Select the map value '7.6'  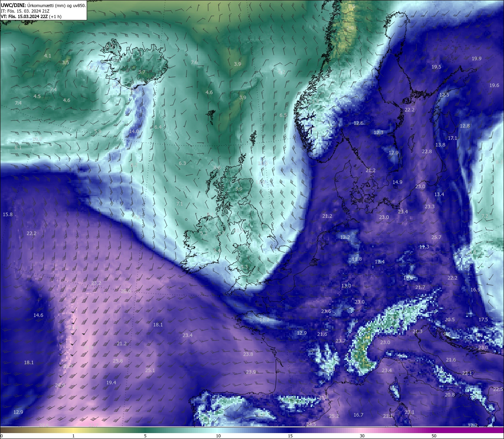[x=194, y=63]
